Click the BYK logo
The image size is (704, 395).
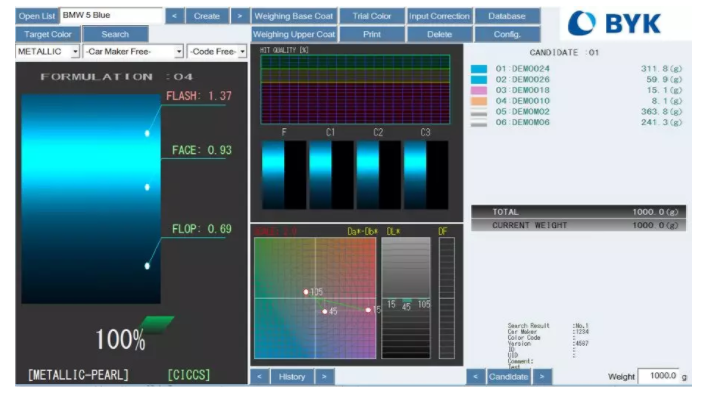[x=614, y=23]
